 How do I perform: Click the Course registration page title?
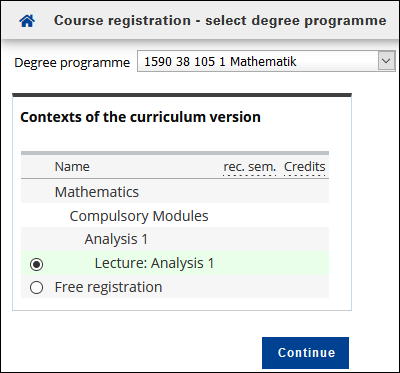click(x=220, y=21)
